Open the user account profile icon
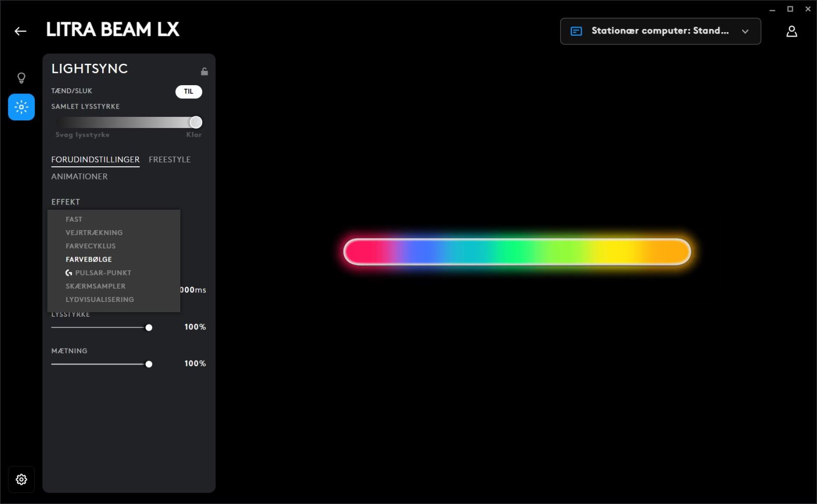Viewport: 817px width, 504px height. [791, 32]
